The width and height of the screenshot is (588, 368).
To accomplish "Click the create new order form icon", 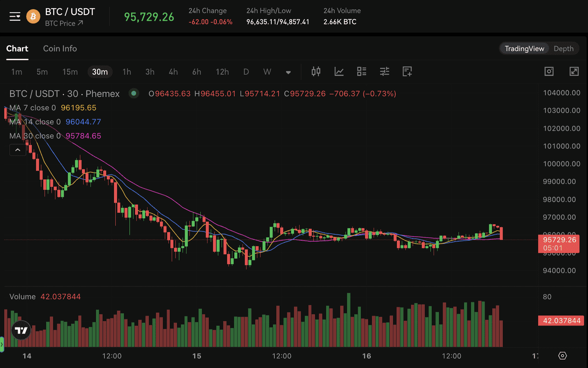I will tap(407, 72).
